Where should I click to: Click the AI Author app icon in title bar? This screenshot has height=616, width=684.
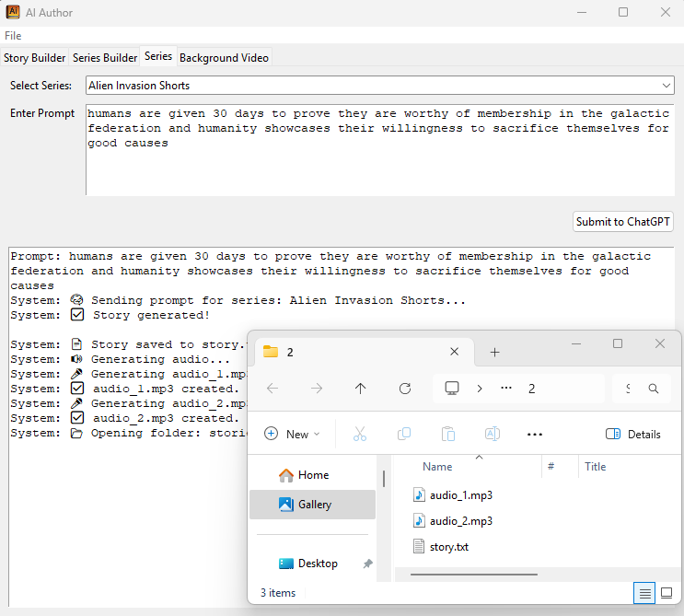coord(13,12)
